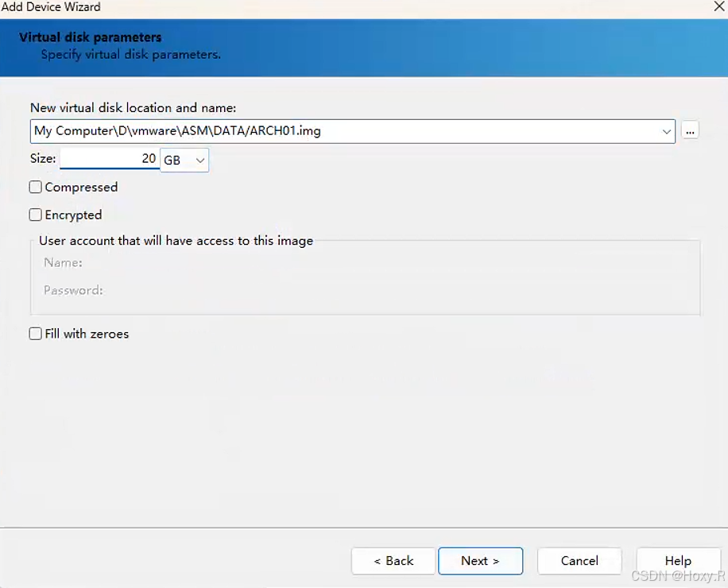Go to previous step with < Back
The width and height of the screenshot is (728, 588).
[x=393, y=561]
